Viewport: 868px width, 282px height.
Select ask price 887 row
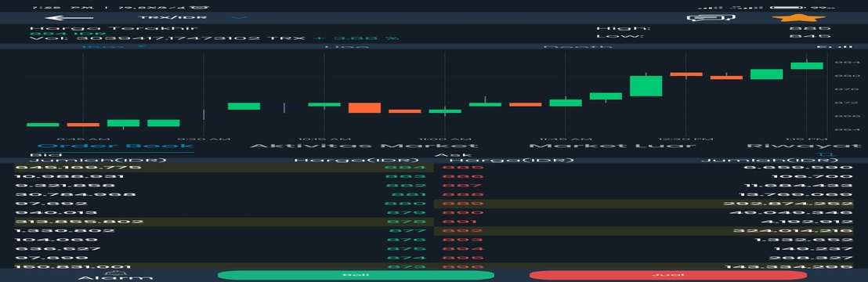[x=644, y=186]
